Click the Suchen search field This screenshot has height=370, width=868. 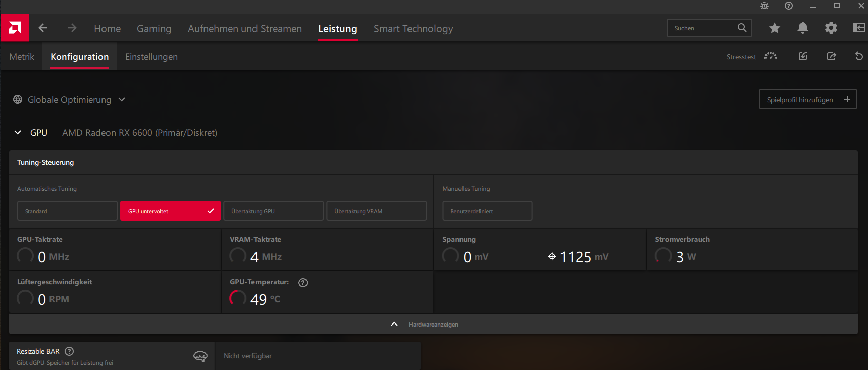click(709, 28)
